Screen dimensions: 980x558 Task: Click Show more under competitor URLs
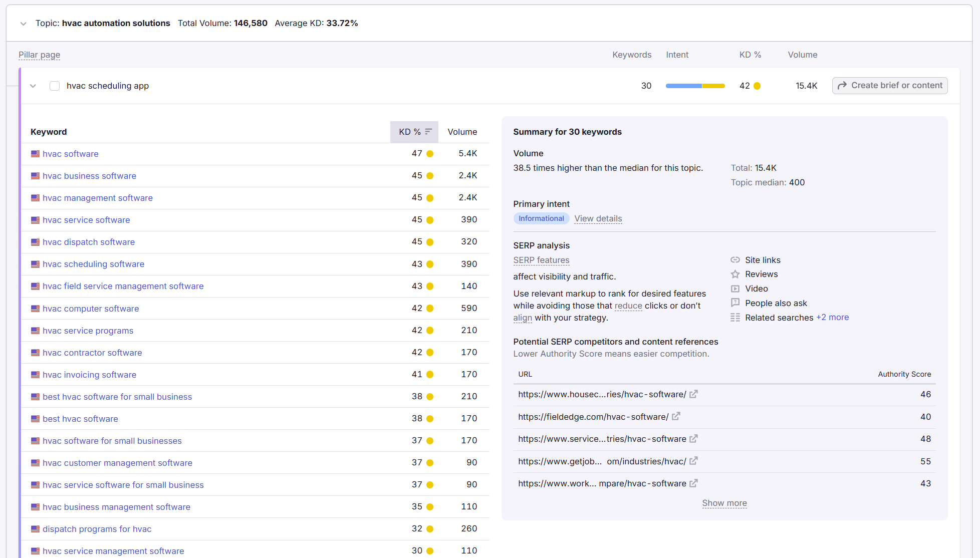[x=724, y=503]
